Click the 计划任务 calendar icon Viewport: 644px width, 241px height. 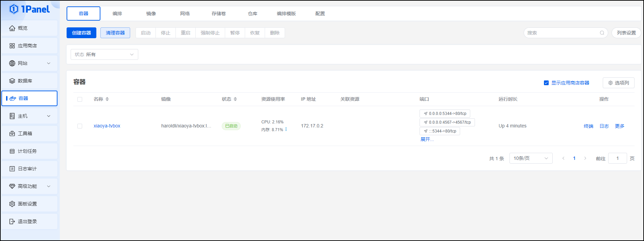coord(12,151)
